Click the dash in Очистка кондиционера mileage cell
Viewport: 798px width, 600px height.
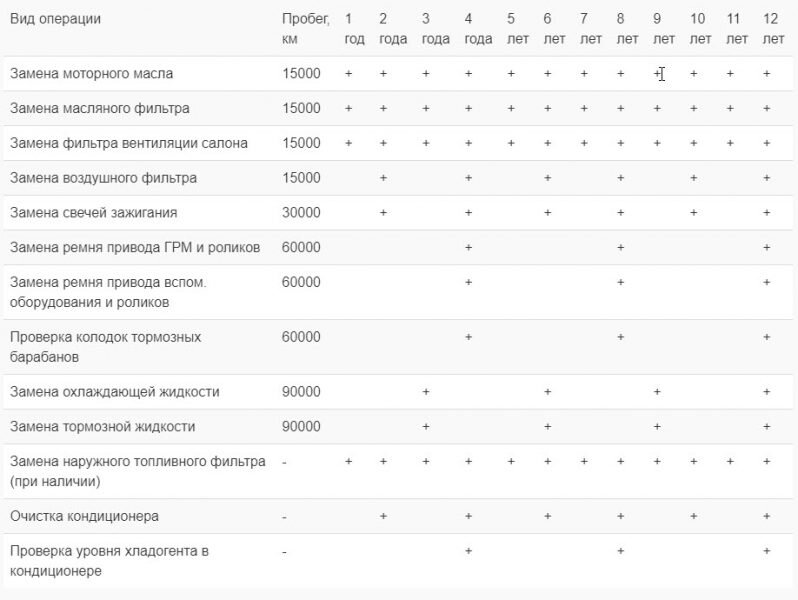pyautogui.click(x=284, y=517)
